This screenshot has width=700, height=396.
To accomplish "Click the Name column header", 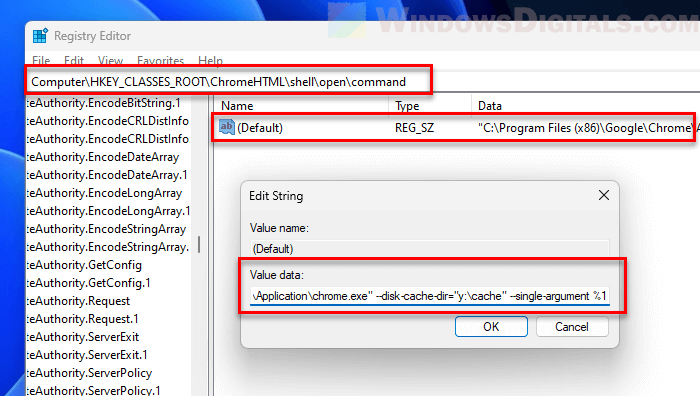I will point(237,106).
